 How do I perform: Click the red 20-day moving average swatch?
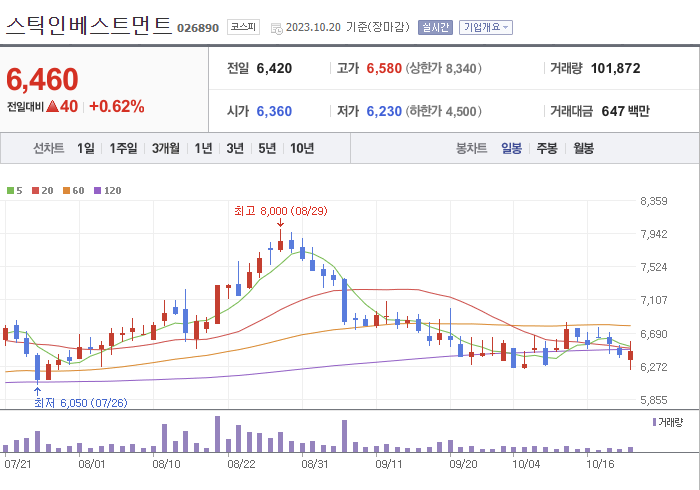coord(35,191)
